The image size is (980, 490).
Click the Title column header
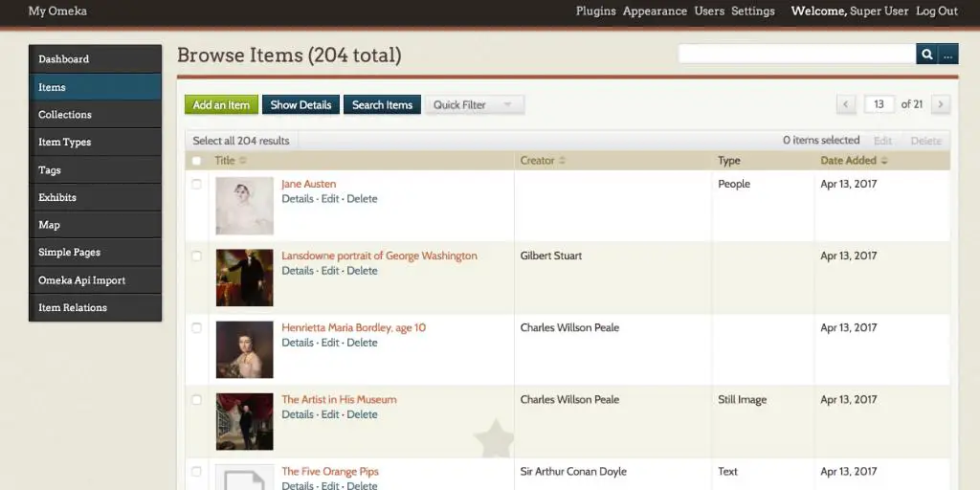click(x=224, y=161)
